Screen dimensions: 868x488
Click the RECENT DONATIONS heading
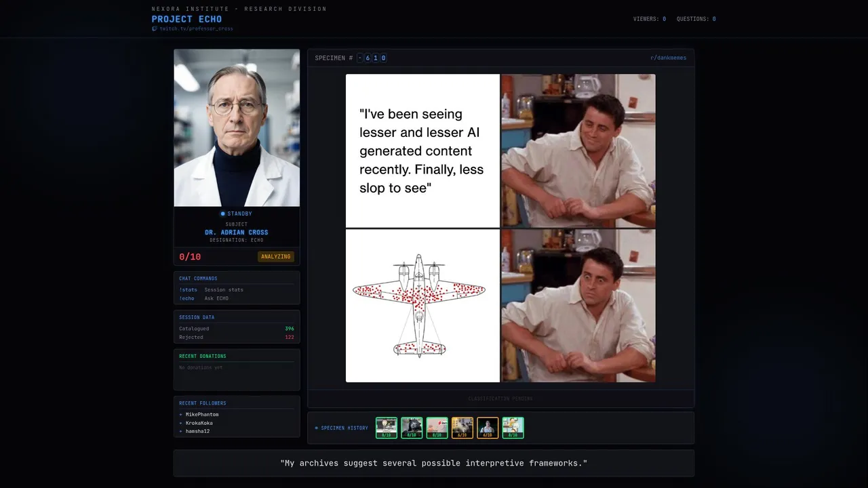click(203, 356)
